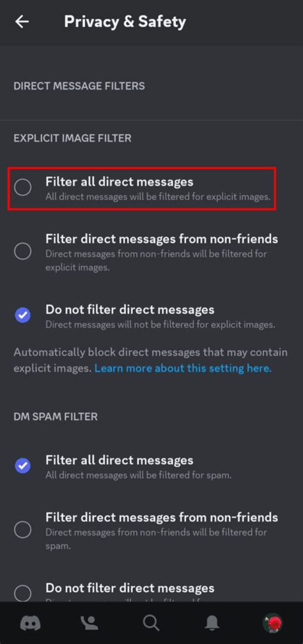The width and height of the screenshot is (303, 644).
Task: Click the 'EXPLICIT IMAGE FILTER' section heading
Action: (x=72, y=138)
